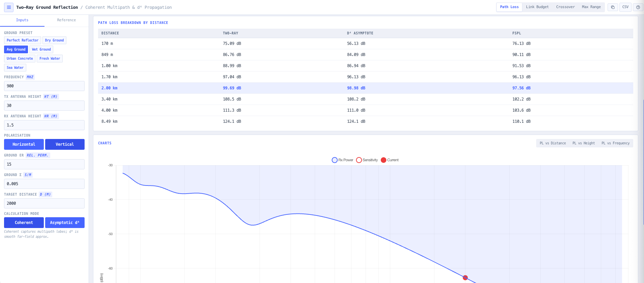Click the Target Distance input field
644x283 pixels.
(44, 203)
